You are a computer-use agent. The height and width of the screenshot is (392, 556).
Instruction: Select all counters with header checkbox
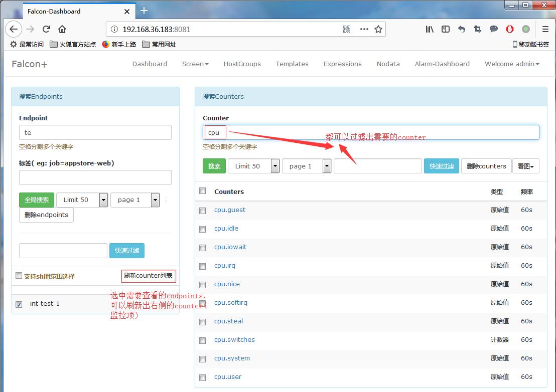click(203, 191)
